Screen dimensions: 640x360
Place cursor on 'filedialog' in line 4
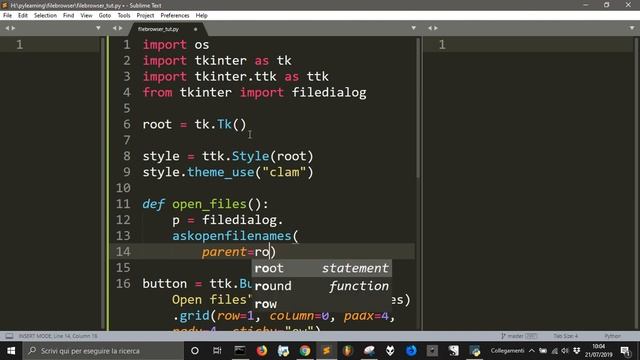tap(329, 93)
